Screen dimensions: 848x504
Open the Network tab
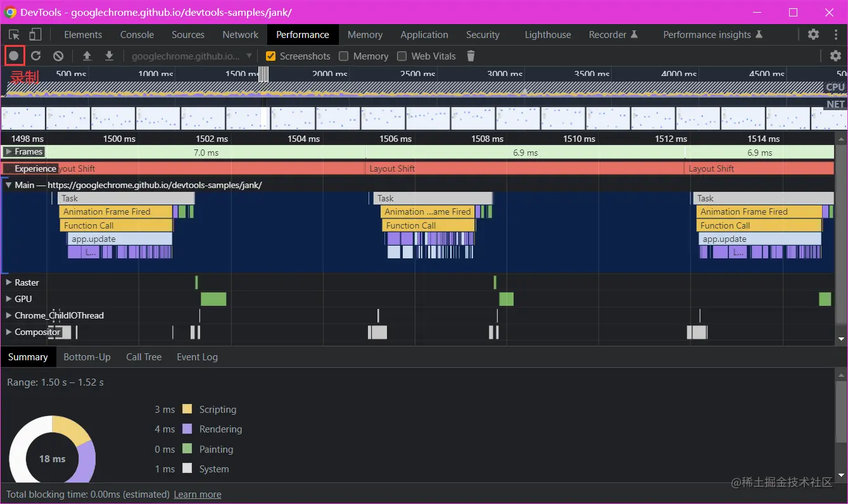coord(241,34)
